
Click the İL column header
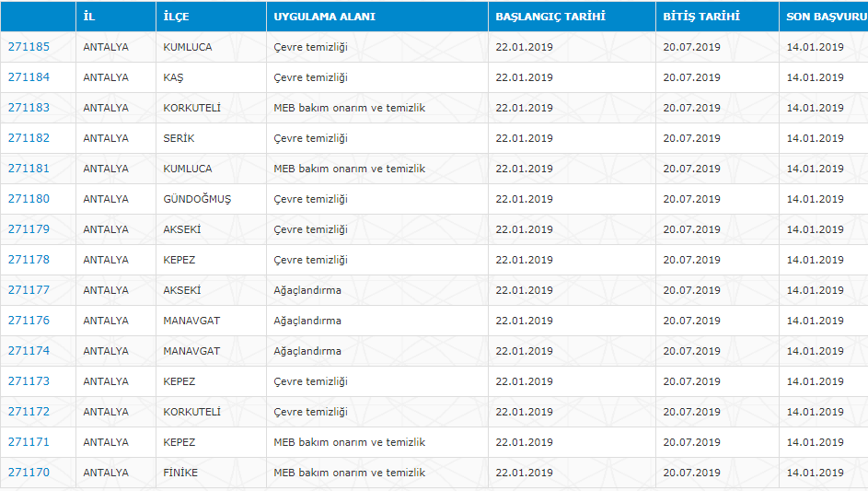click(x=89, y=17)
